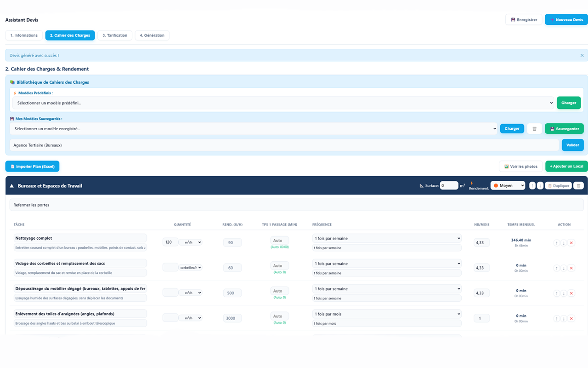Remove the Nettoyage complet task
588x368 pixels.
point(571,242)
